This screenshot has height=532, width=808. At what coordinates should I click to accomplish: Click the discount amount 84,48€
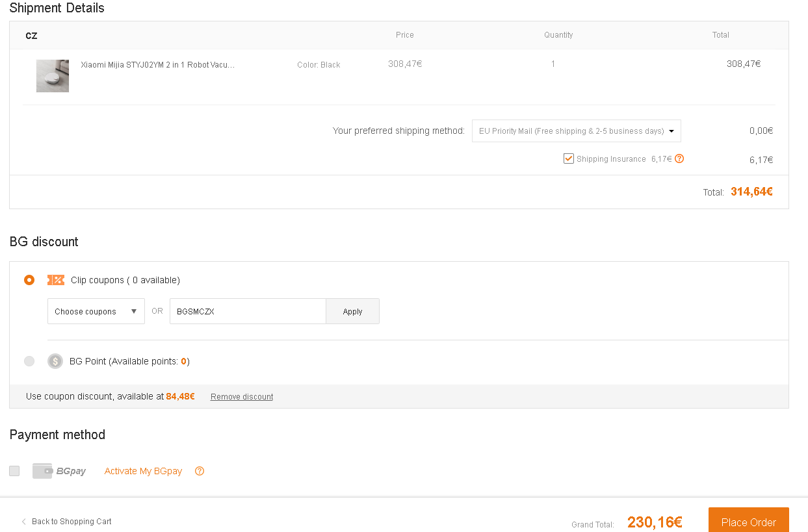coord(180,396)
